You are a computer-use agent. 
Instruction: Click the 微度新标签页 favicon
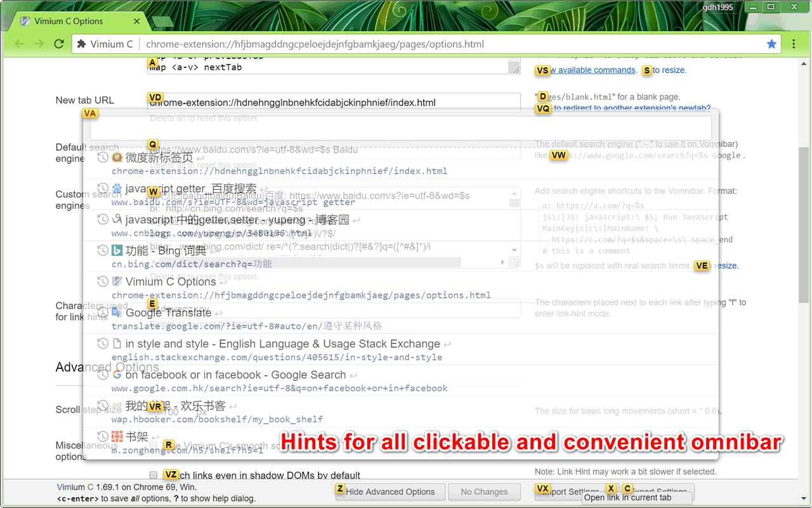[x=117, y=157]
